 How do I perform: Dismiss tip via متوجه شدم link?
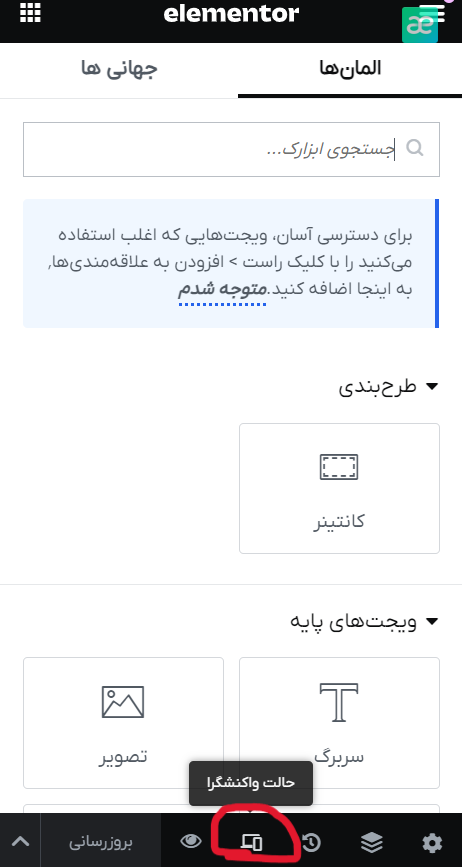tap(222, 289)
